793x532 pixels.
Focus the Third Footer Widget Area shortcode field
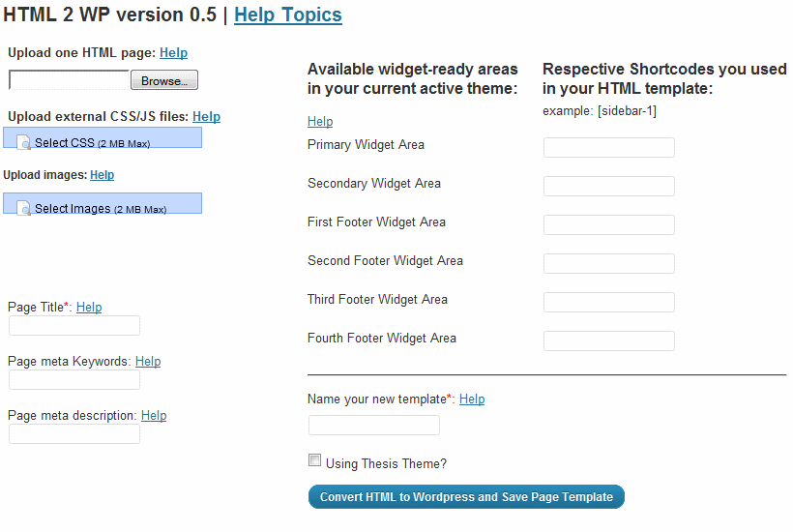(608, 303)
